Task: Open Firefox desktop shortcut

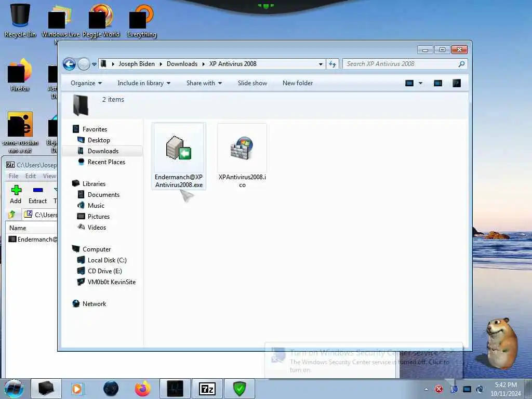Action: [20, 75]
